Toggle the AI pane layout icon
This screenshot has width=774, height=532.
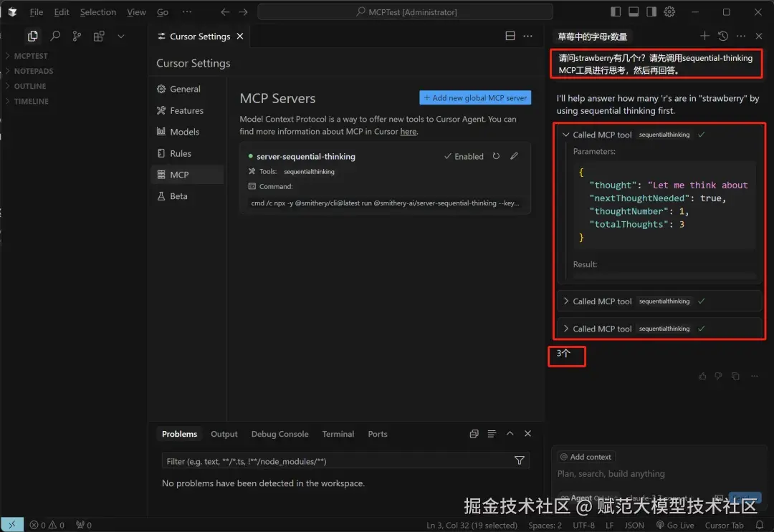(651, 12)
